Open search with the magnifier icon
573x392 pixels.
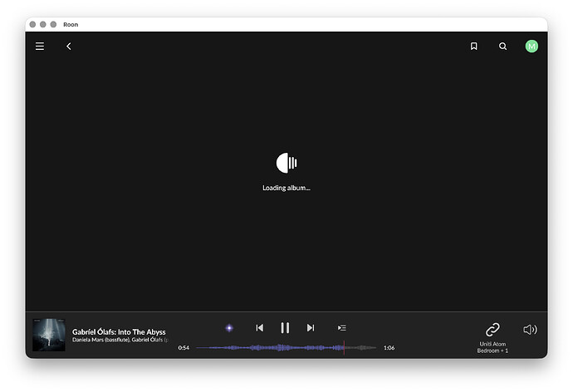[x=503, y=46]
